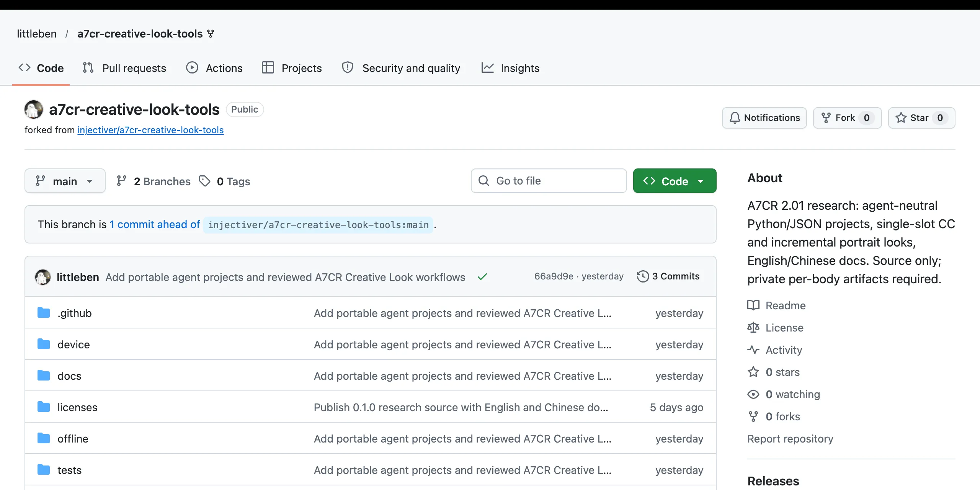
Task: Click the docs folder icon
Action: tap(44, 376)
